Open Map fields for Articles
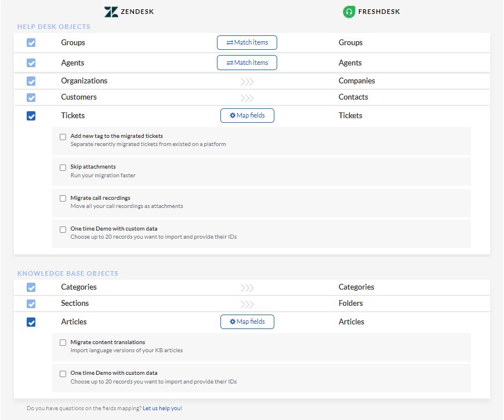The image size is (504, 420). click(247, 322)
